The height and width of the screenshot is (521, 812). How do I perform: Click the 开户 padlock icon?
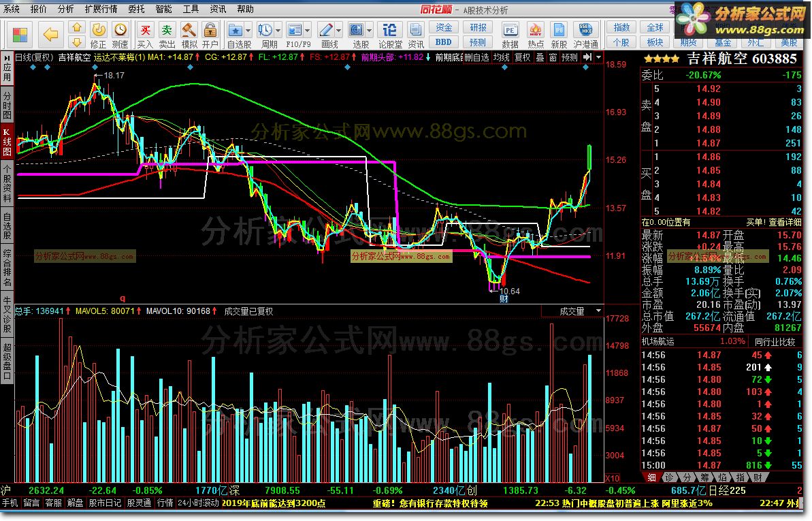click(210, 30)
